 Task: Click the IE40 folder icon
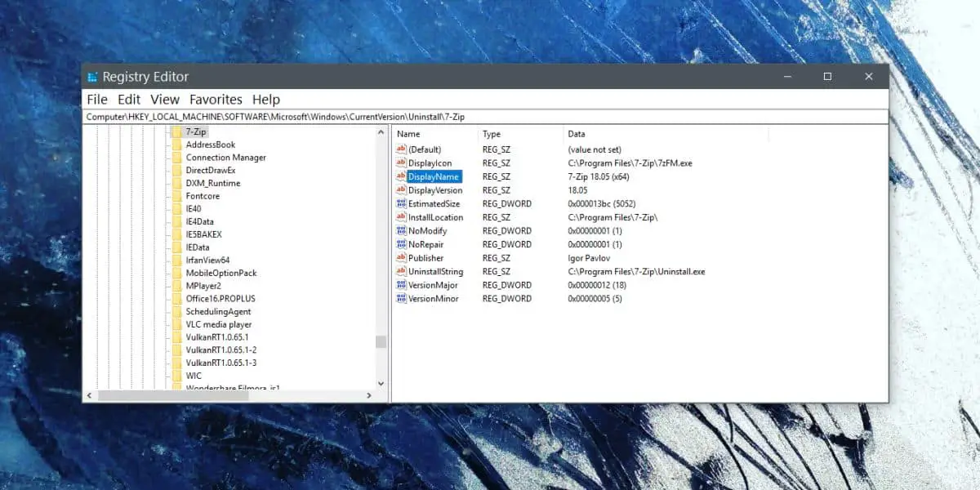(x=176, y=208)
